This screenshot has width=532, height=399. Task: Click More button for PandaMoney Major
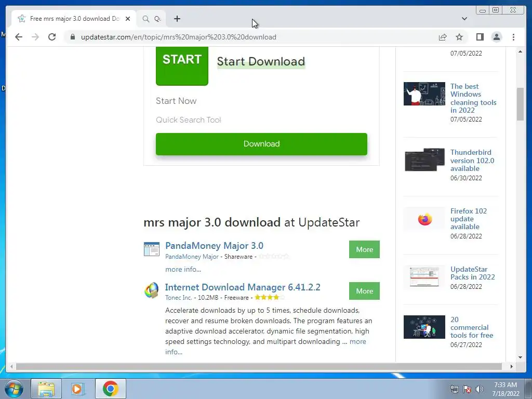click(364, 249)
